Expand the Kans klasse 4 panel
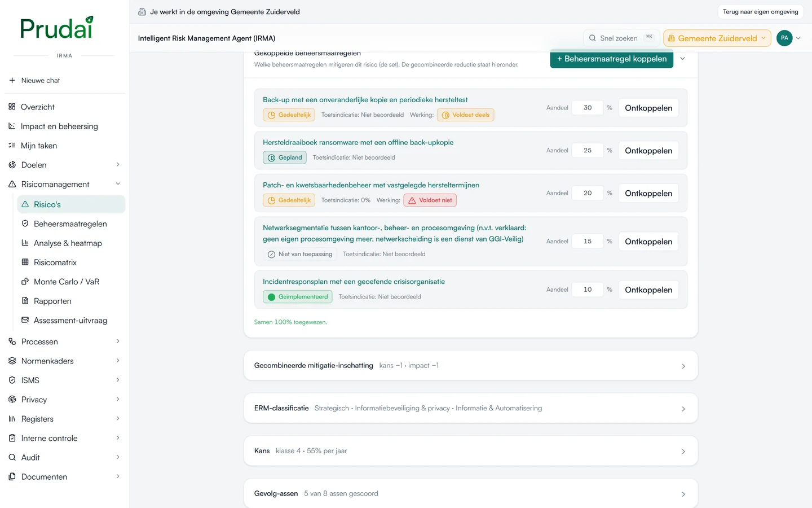This screenshot has height=508, width=812. pyautogui.click(x=471, y=451)
